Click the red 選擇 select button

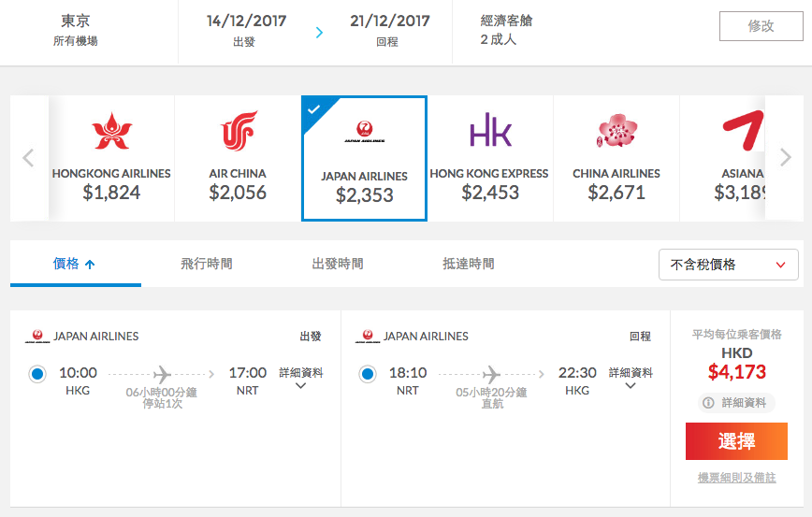736,441
